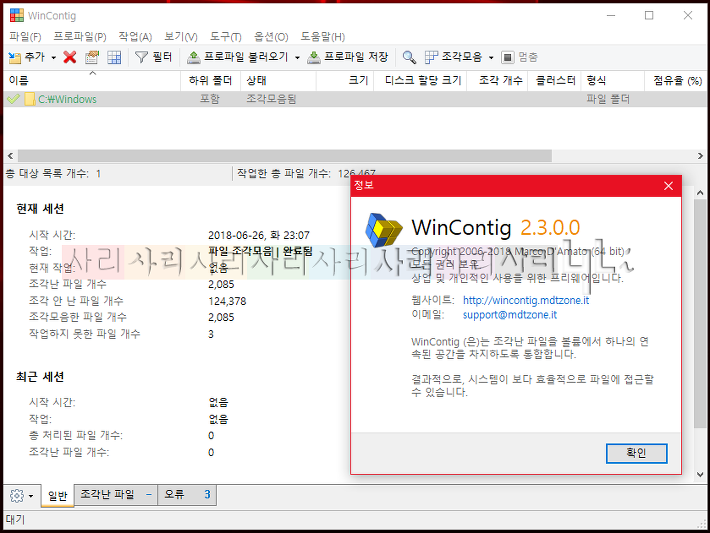Image resolution: width=710 pixels, height=533 pixels.
Task: Click the 클러스터 column header
Action: pos(555,81)
